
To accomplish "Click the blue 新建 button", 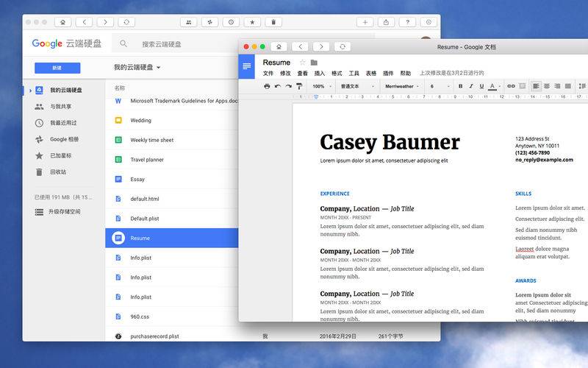I will tap(57, 68).
